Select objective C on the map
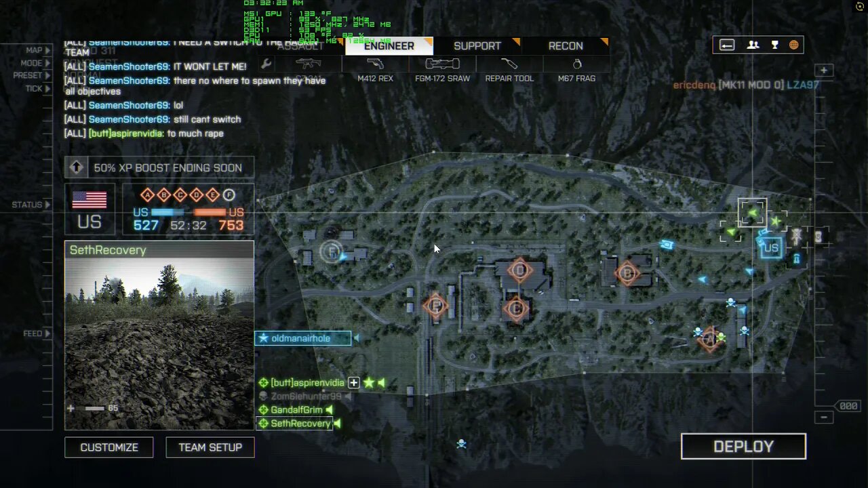Screen dimensions: 868x488 pyautogui.click(x=516, y=309)
